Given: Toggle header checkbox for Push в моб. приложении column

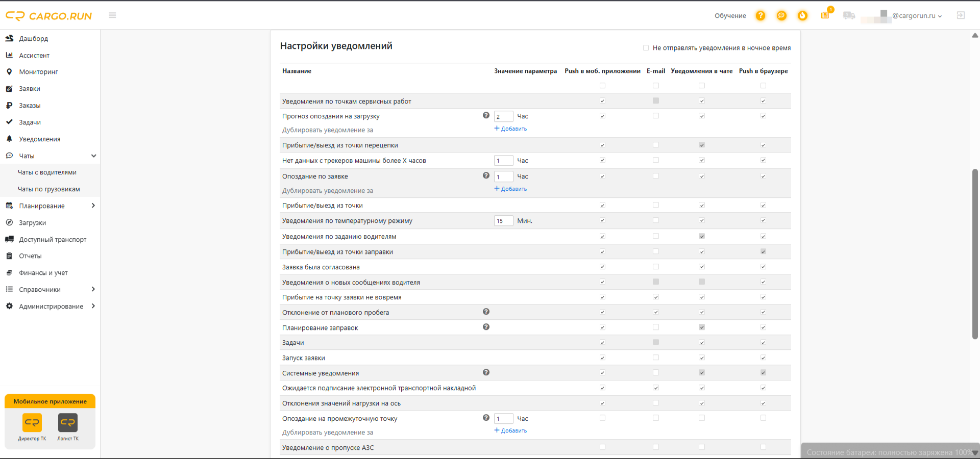Looking at the screenshot, I should click(602, 86).
